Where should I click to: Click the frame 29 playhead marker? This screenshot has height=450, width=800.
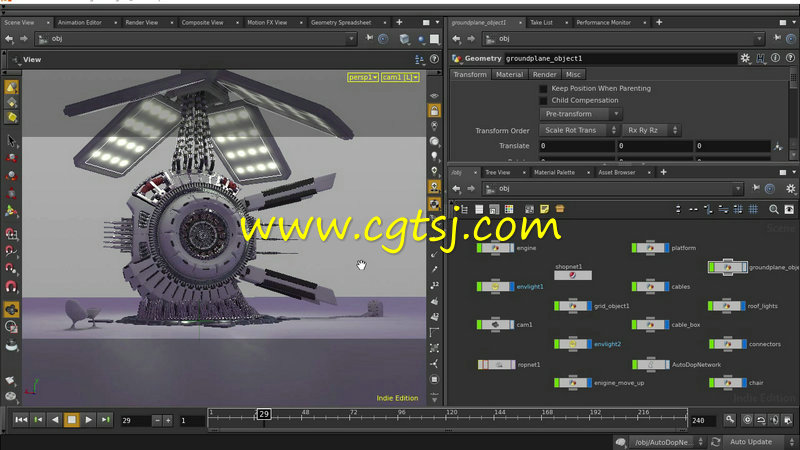(263, 414)
